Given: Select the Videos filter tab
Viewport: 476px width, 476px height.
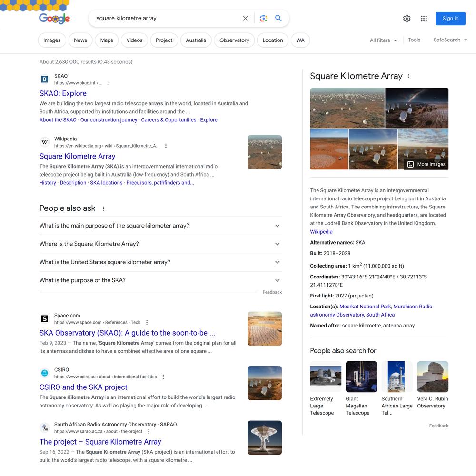Looking at the screenshot, I should (x=134, y=40).
